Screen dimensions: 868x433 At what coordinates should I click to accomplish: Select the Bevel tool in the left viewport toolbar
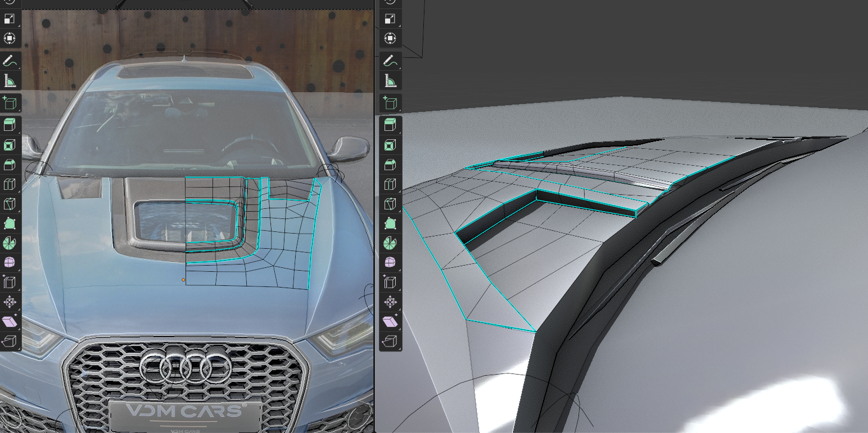[10, 165]
